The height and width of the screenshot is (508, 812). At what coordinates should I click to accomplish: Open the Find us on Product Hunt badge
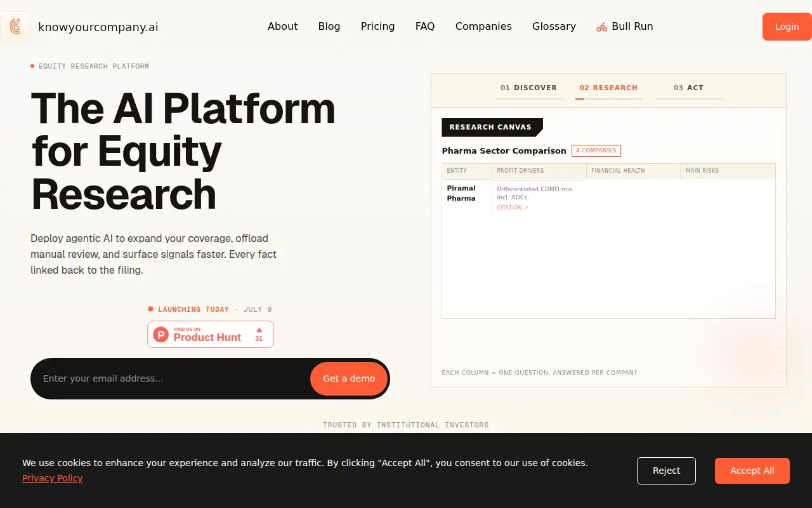tap(211, 334)
